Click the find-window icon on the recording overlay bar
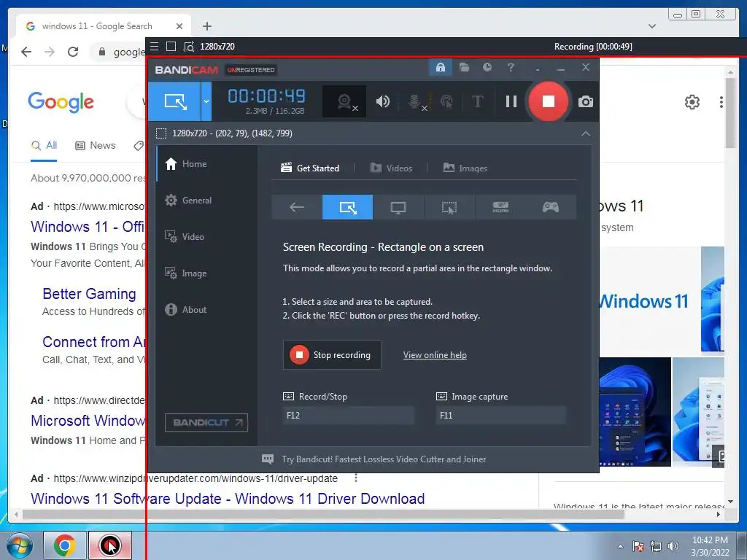 tap(189, 47)
